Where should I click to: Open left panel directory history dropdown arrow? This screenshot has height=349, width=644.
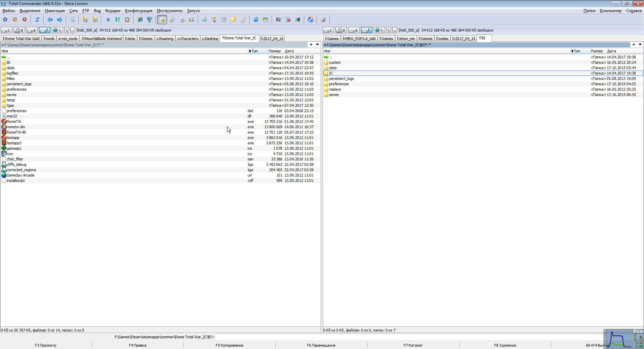(x=317, y=45)
